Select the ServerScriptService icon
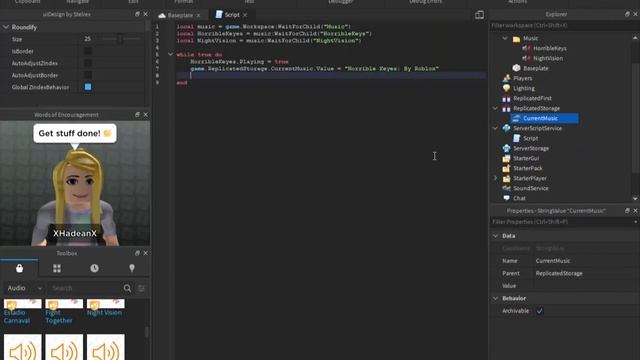The width and height of the screenshot is (640, 360). pos(507,128)
